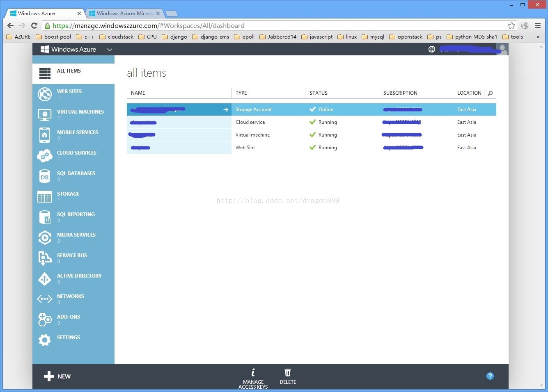
Task: Sort by TYPE column header
Action: pos(241,93)
